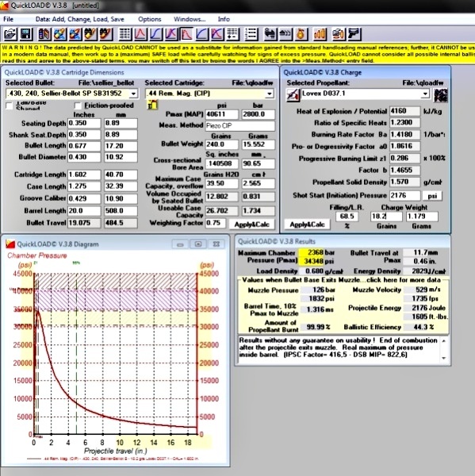Click the Charge Weight grains field
This screenshot has width=475, height=476.
(x=386, y=216)
